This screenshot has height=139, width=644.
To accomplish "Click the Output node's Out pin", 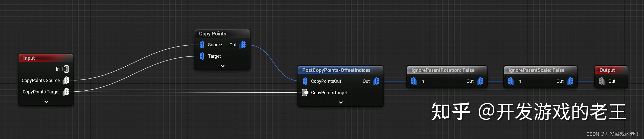I will (602, 81).
